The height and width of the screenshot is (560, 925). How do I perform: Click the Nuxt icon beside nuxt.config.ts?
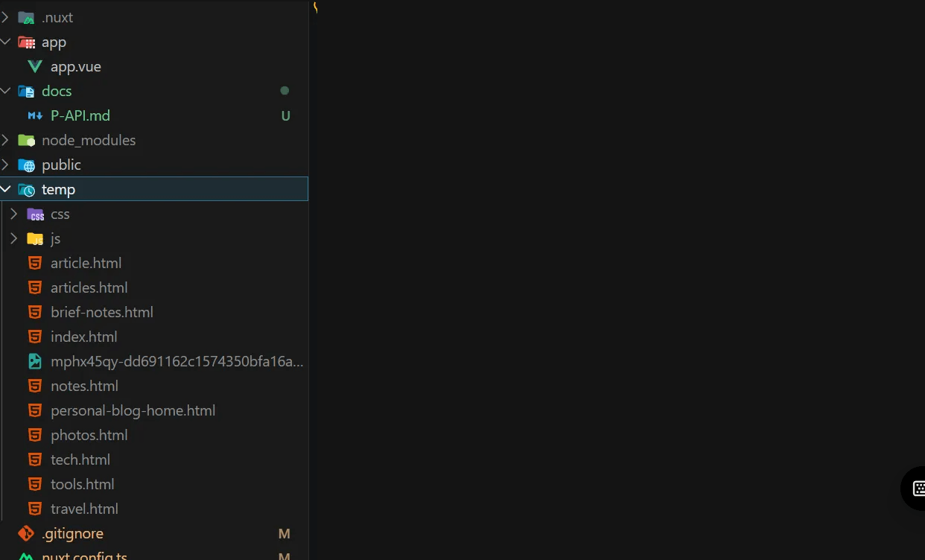click(26, 556)
